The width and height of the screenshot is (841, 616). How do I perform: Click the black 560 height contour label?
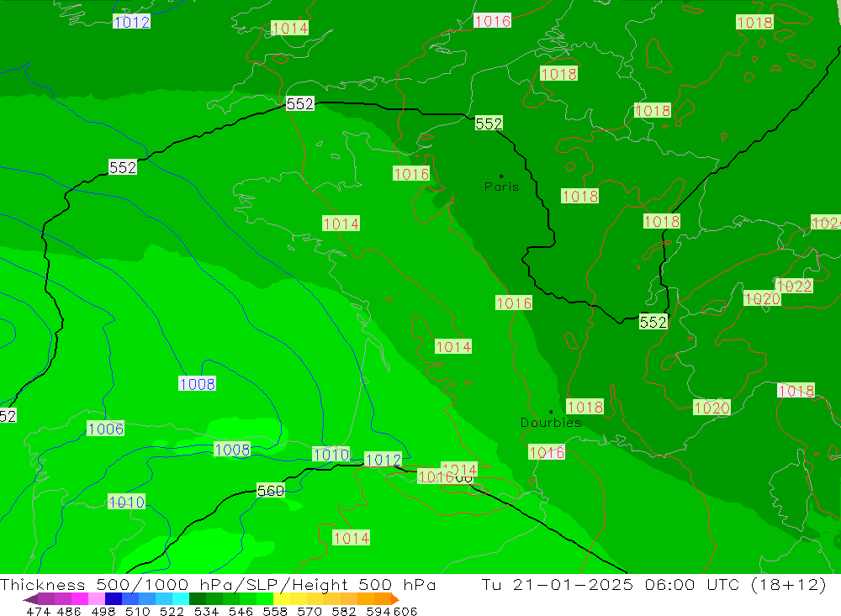tap(270, 491)
